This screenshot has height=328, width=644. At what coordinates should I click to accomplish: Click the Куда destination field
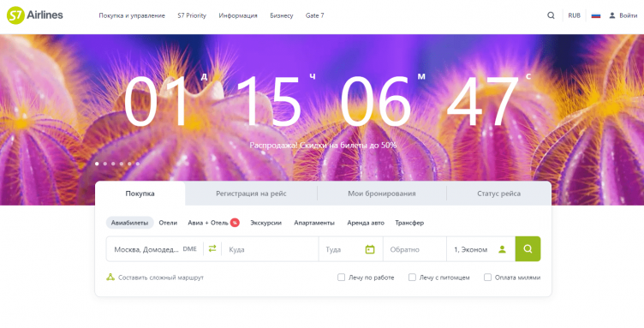tap(270, 249)
